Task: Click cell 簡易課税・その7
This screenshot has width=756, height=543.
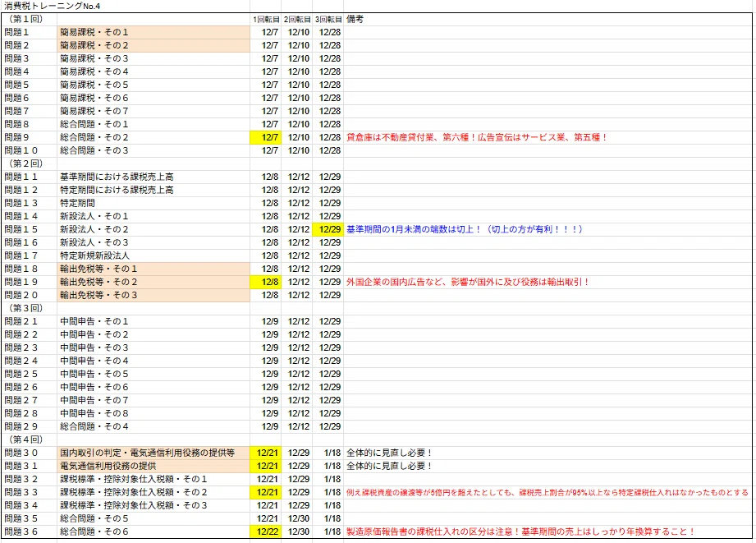Action: tap(153, 111)
